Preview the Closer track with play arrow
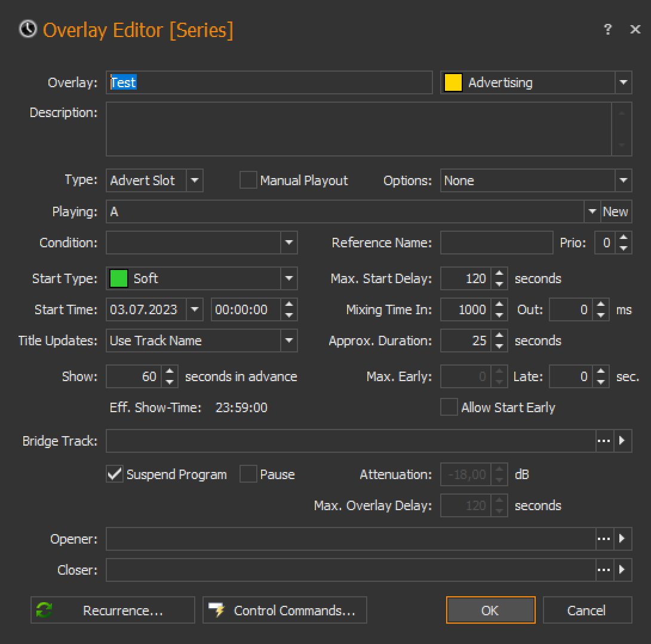The width and height of the screenshot is (651, 644). click(622, 570)
